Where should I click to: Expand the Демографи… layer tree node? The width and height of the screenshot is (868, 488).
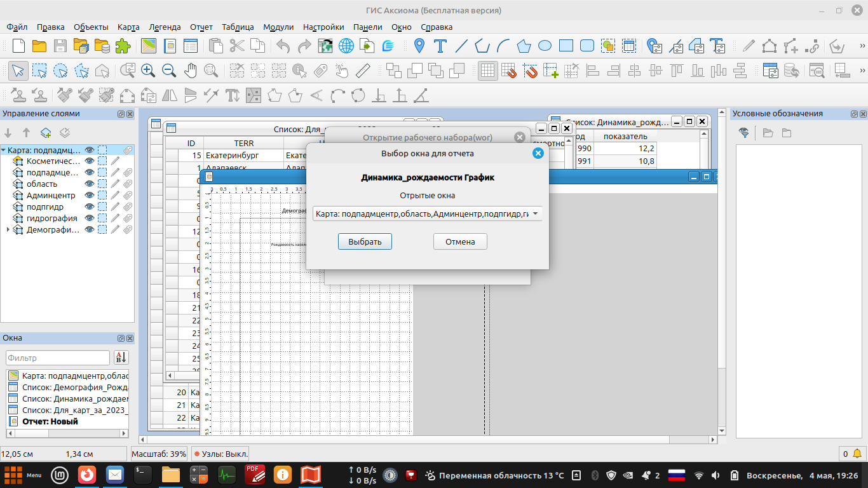(8, 230)
